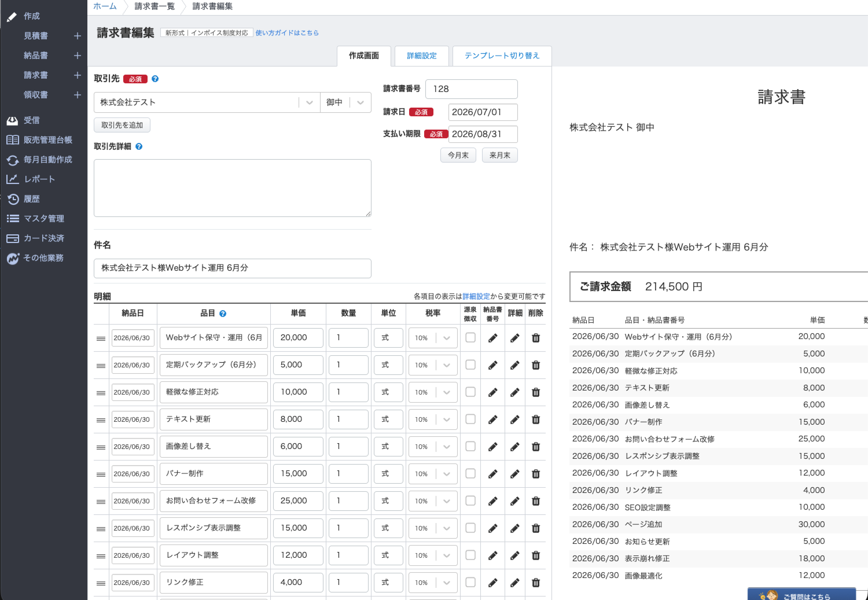Click the 件名 subject input field
This screenshot has width=868, height=600.
click(x=232, y=268)
